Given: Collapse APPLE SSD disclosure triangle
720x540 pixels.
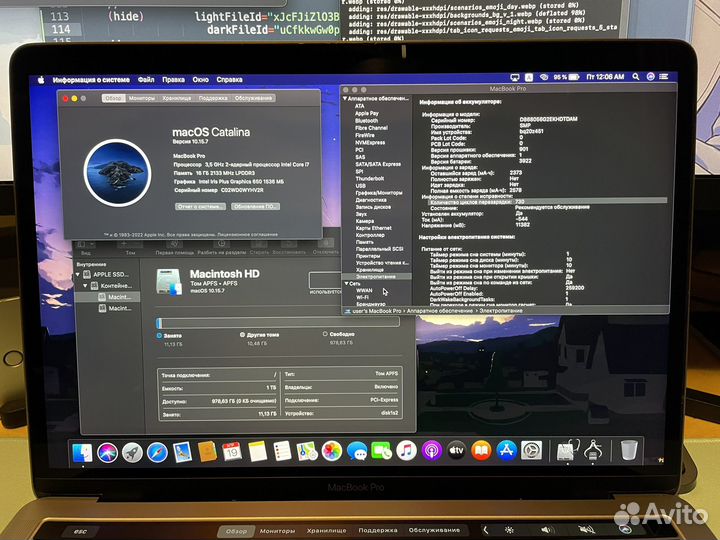Looking at the screenshot, I should [x=78, y=275].
